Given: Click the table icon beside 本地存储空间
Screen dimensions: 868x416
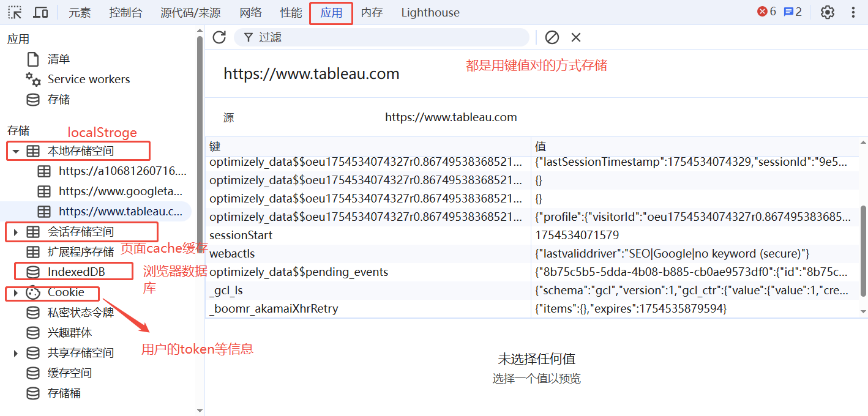Looking at the screenshot, I should [x=33, y=150].
